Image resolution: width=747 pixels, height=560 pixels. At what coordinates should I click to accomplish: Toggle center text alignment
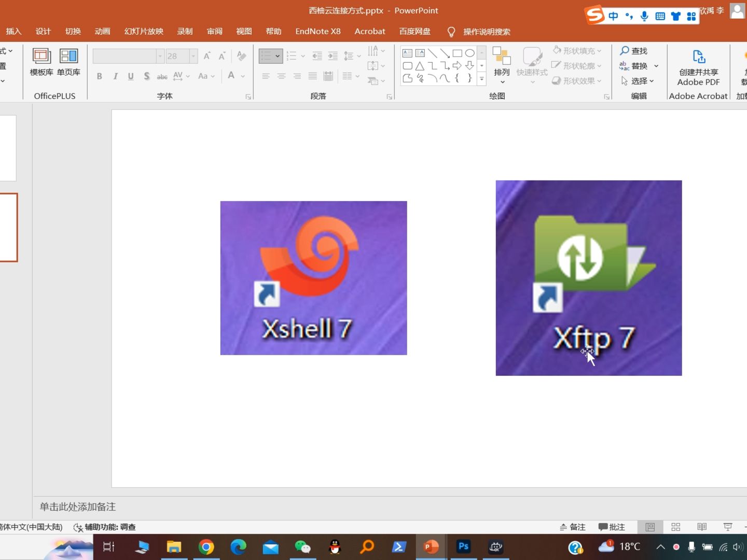(x=281, y=76)
